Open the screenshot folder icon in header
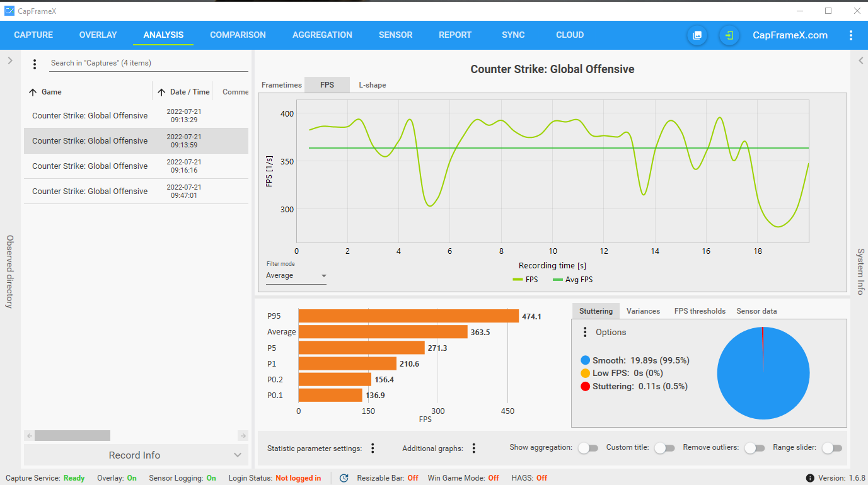This screenshot has height=485, width=868. (697, 35)
